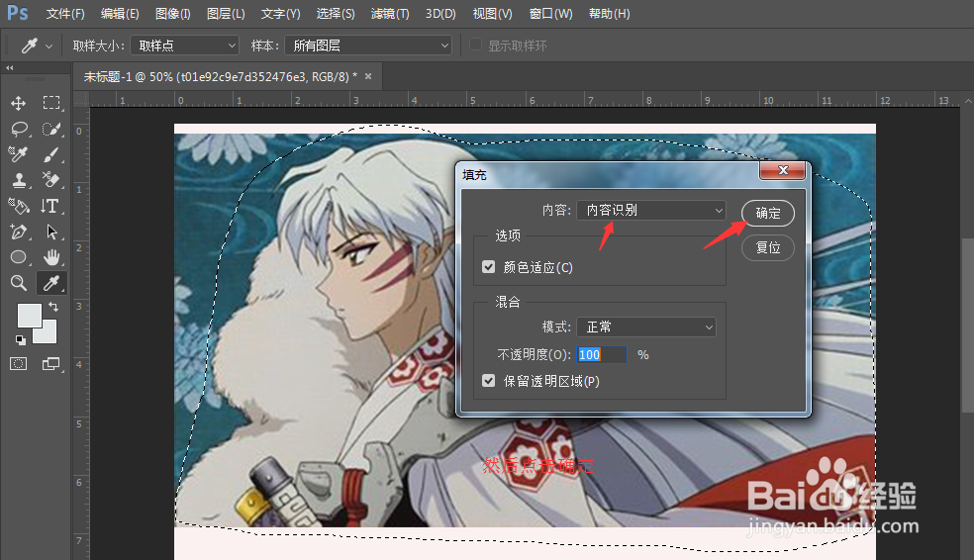
Task: Close the 未标题-1 document tab
Action: pyautogui.click(x=368, y=76)
